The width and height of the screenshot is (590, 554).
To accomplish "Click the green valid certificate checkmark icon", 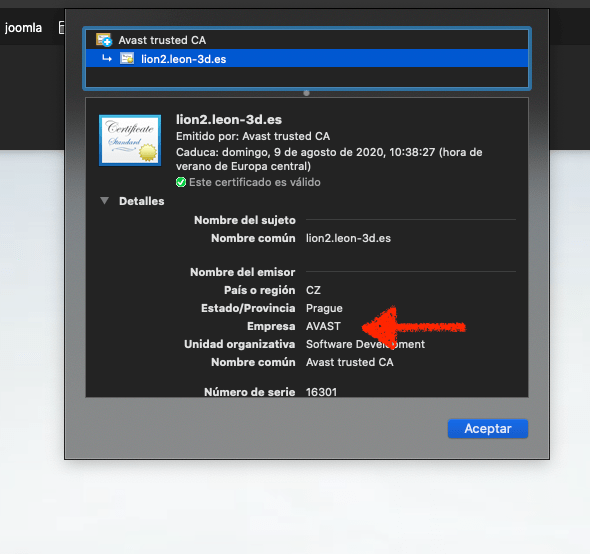I will coord(181,182).
